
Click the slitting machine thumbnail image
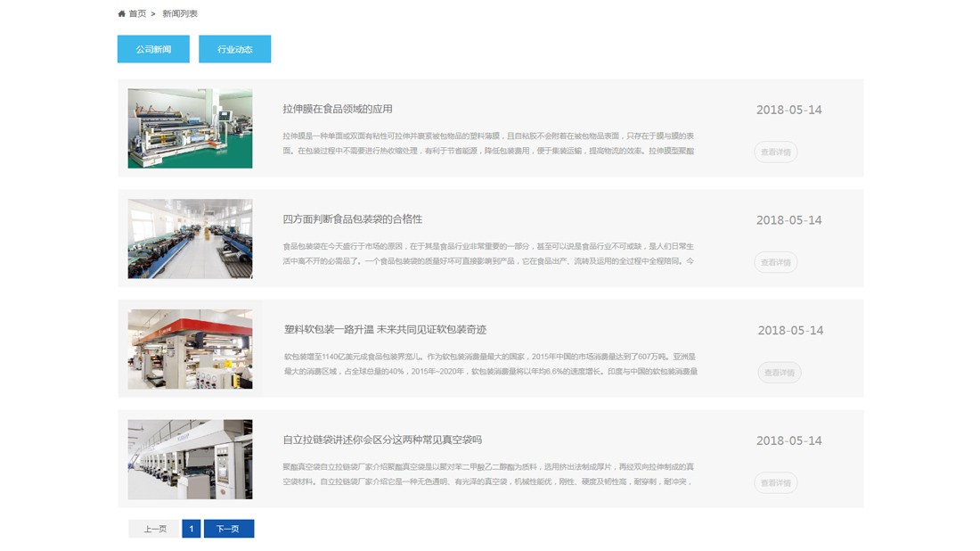(x=189, y=127)
